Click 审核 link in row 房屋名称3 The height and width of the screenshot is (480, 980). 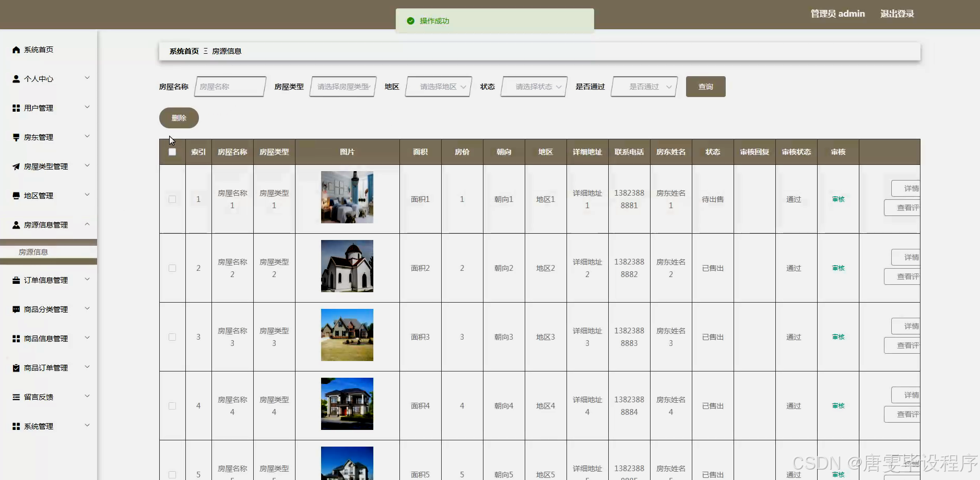pyautogui.click(x=838, y=337)
